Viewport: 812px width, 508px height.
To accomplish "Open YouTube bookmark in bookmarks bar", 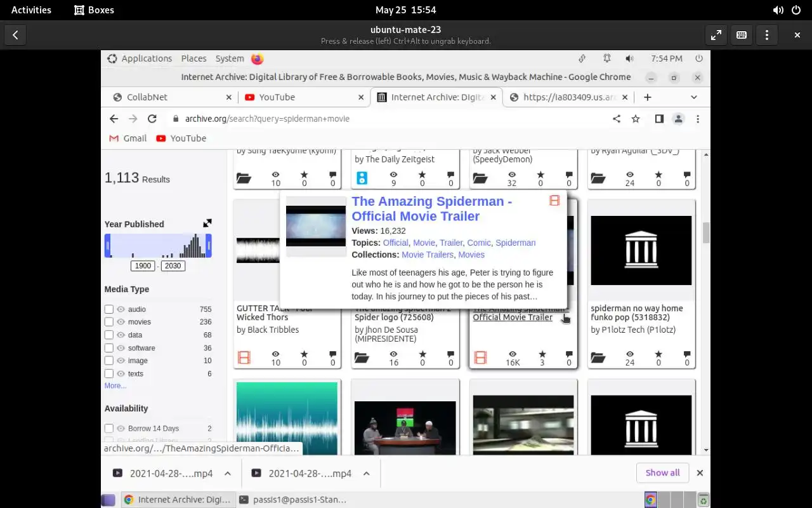I will (181, 138).
